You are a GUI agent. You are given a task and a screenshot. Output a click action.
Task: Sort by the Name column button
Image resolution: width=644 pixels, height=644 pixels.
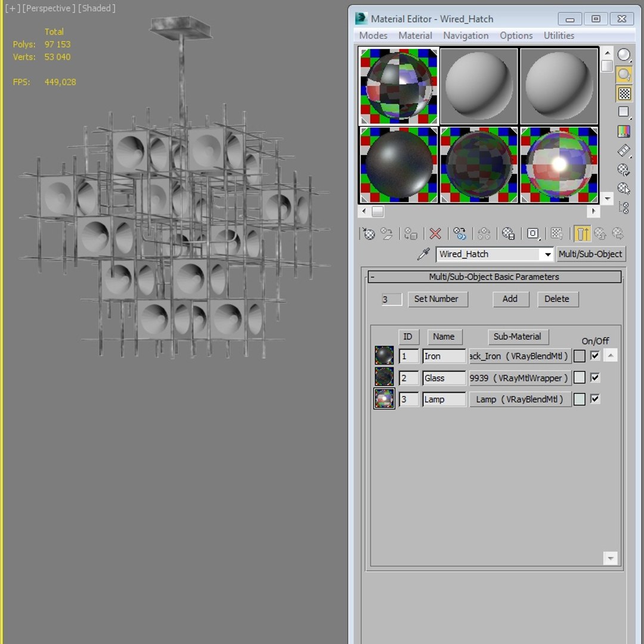[444, 337]
